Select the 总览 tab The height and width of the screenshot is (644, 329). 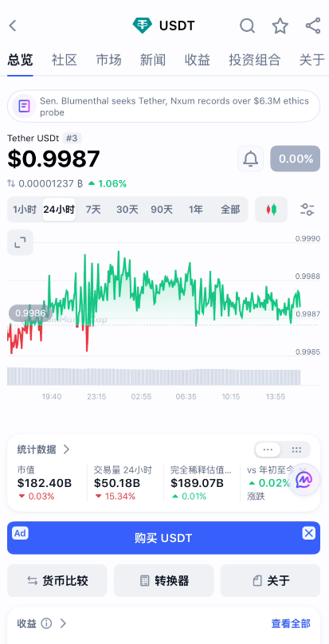20,60
